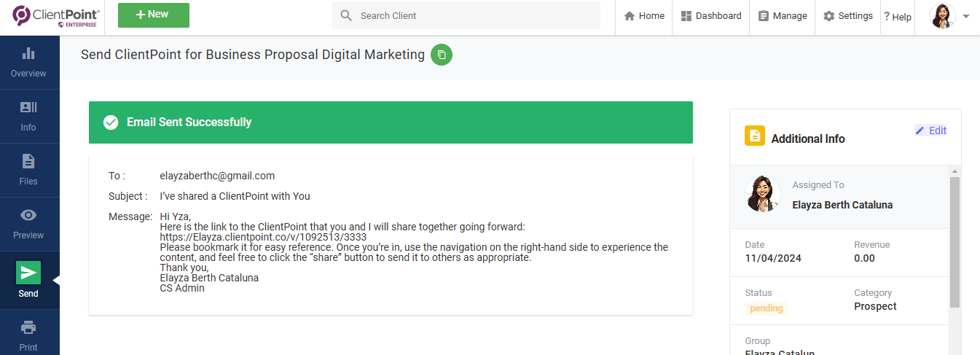The height and width of the screenshot is (355, 980).
Task: Click the pending status badge
Action: coord(767,308)
